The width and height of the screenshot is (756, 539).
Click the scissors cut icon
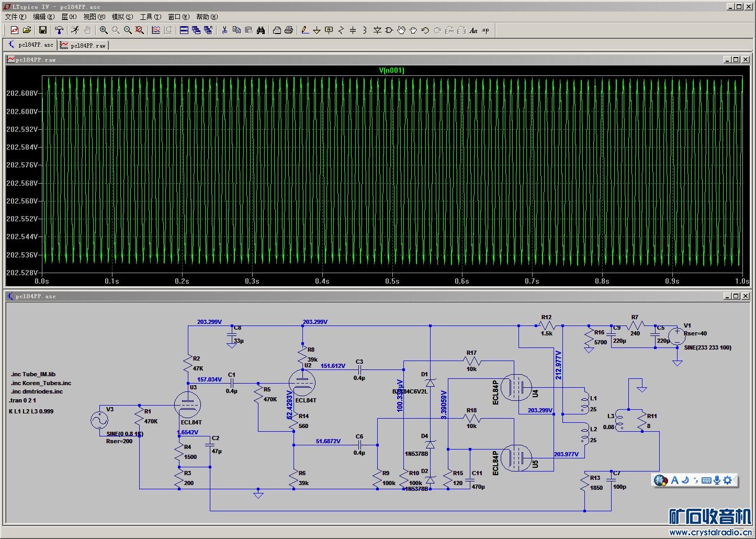point(224,30)
